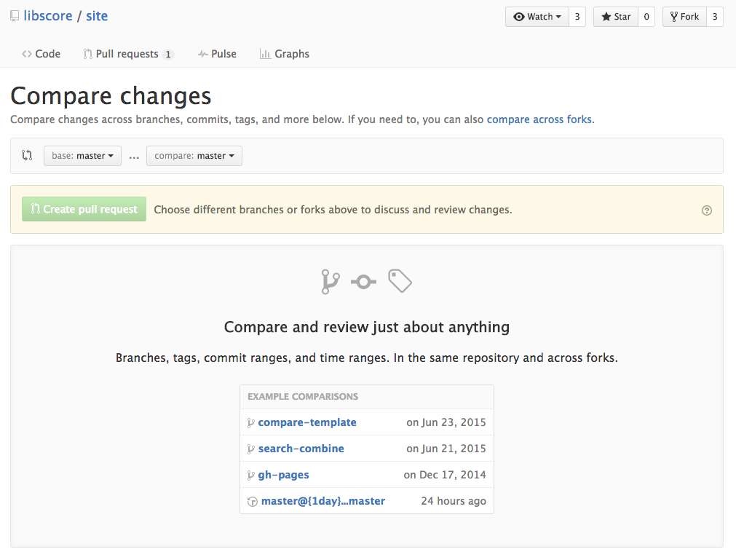Click branch icon next to compare-template
736x560 pixels.
click(251, 423)
